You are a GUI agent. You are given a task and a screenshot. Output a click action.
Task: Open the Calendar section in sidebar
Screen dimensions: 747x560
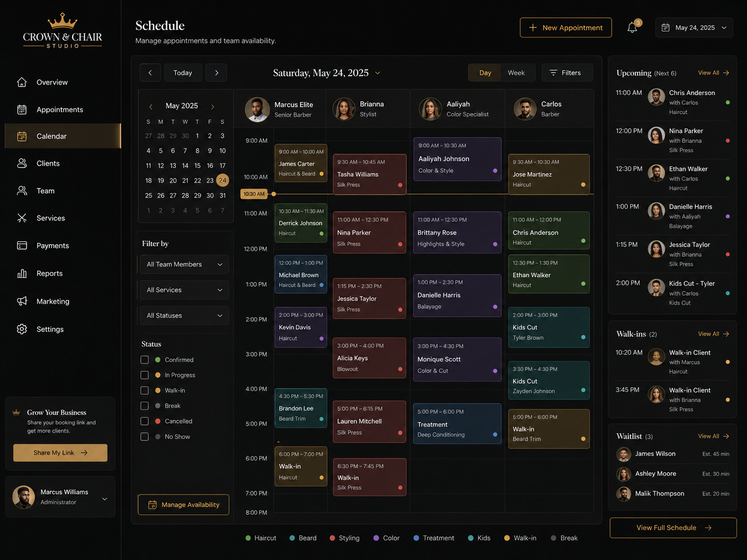coord(63,136)
